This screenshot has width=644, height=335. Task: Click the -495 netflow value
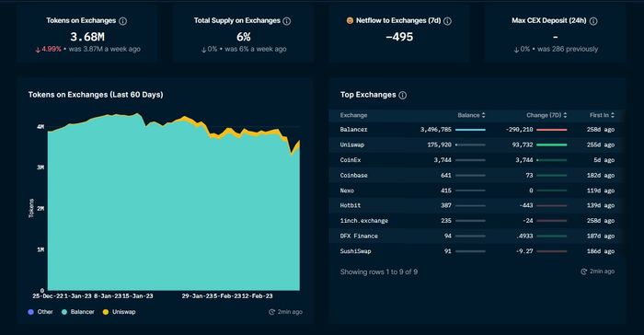click(x=399, y=37)
